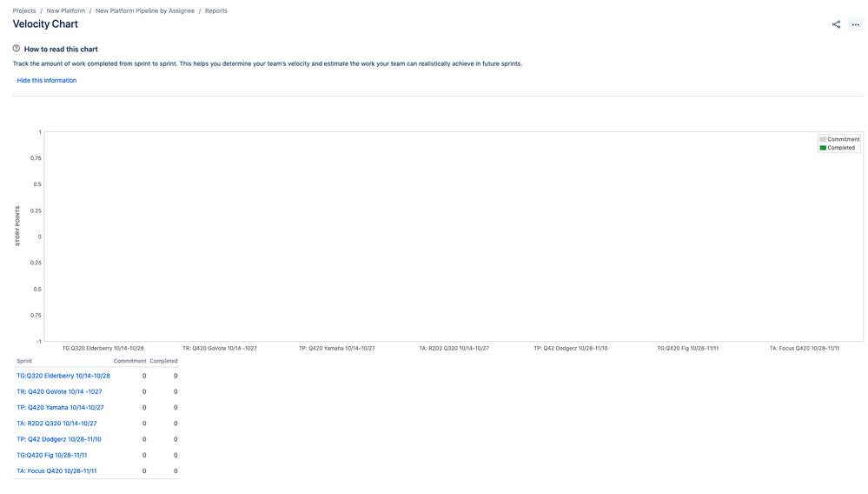Click the Velocity Chart page title
This screenshot has height=494, width=868.
coord(45,23)
